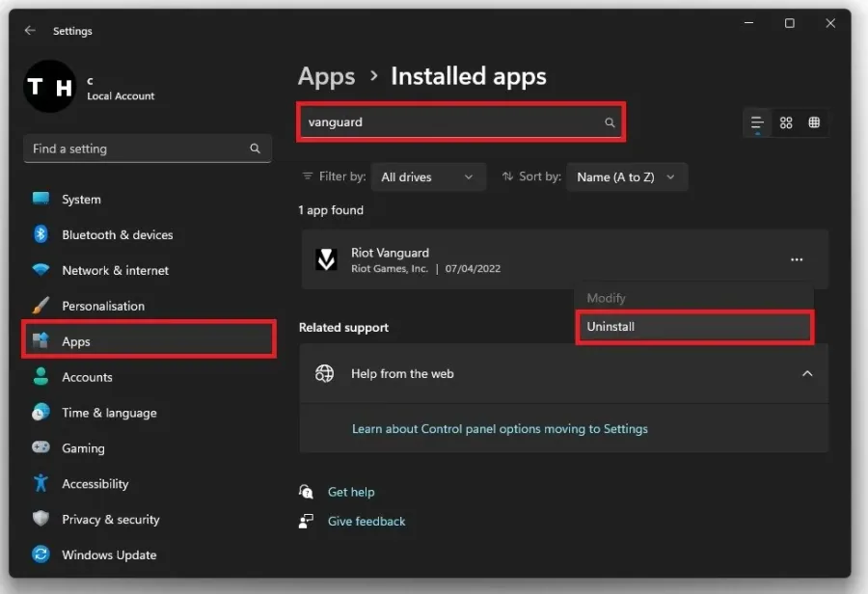This screenshot has height=594, width=868.
Task: Click the Apps breadcrumb heading
Action: [x=327, y=76]
